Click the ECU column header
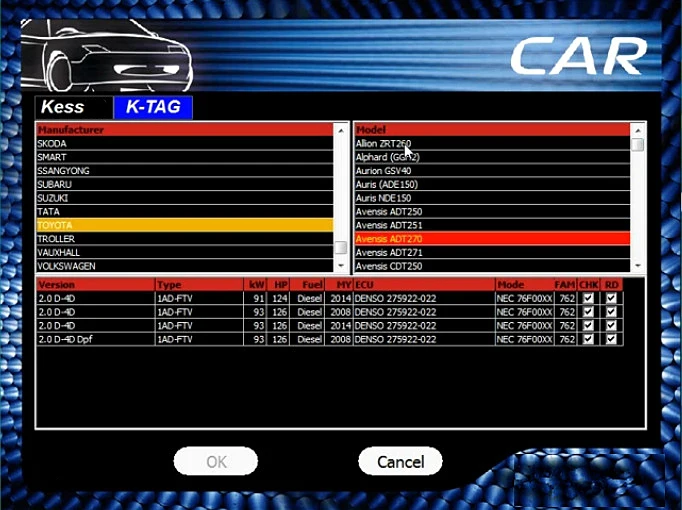The height and width of the screenshot is (510, 682). coord(424,285)
